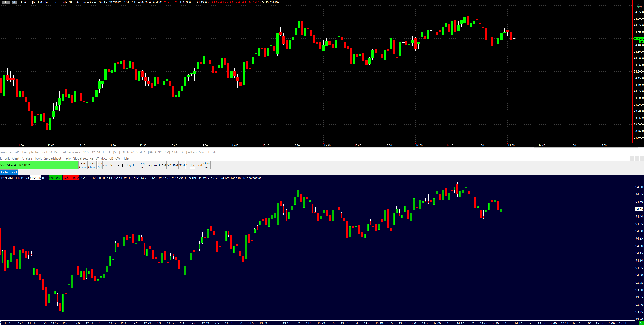Open the Msg Log window
The height and width of the screenshot is (326, 644).
142,165
